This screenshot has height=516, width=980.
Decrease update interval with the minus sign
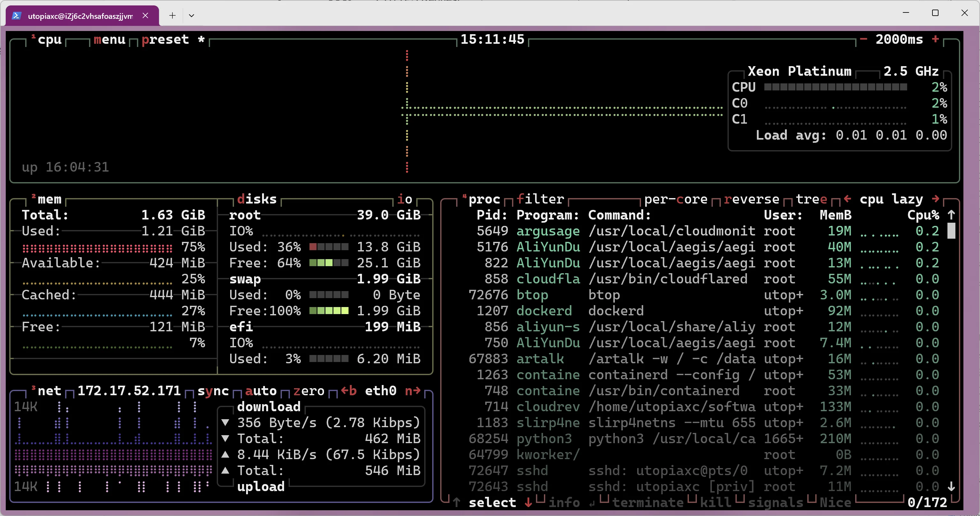[863, 39]
